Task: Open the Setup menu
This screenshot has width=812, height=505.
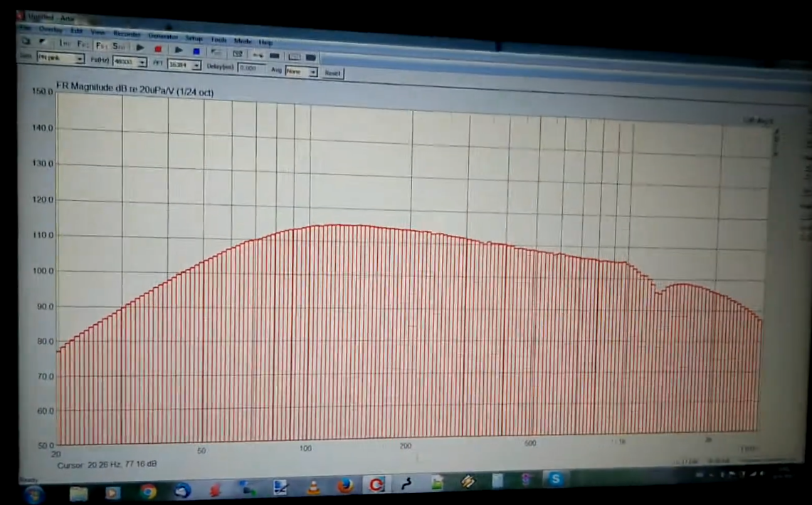Action: click(x=194, y=38)
